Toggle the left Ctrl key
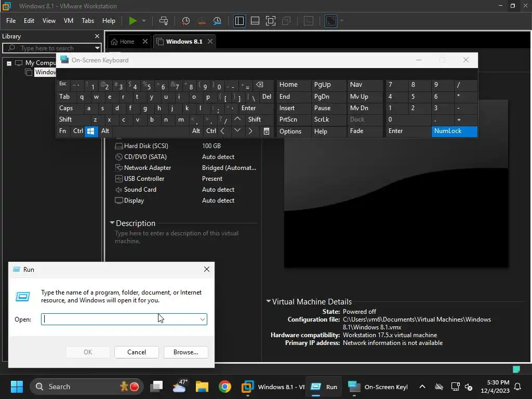Screen dimensions: 532x399 pos(78,131)
